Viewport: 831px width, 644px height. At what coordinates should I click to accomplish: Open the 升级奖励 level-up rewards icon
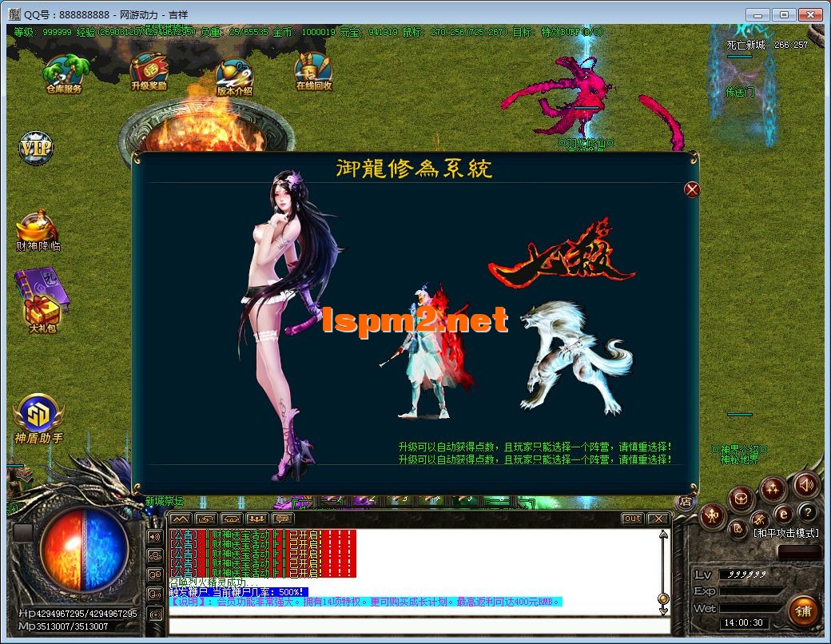point(149,72)
